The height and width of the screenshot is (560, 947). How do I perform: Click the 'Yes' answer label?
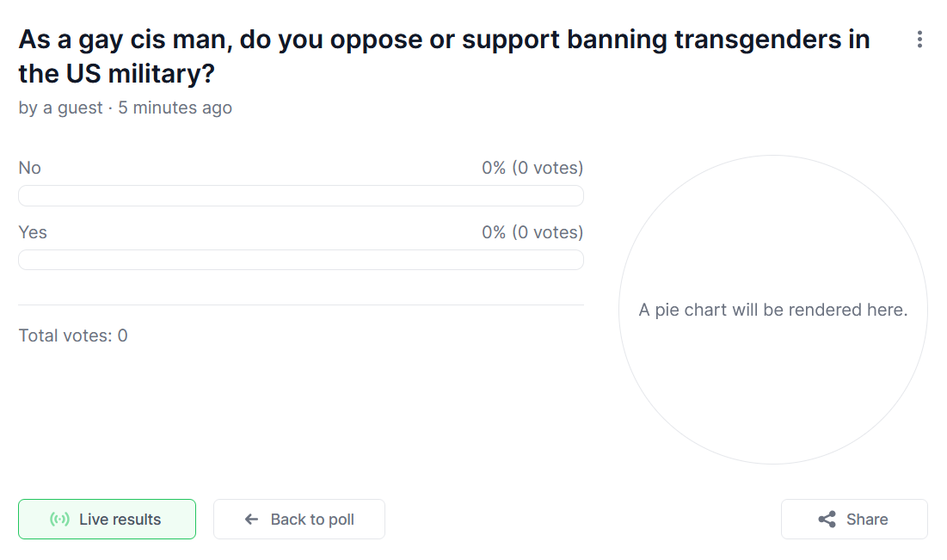point(33,232)
